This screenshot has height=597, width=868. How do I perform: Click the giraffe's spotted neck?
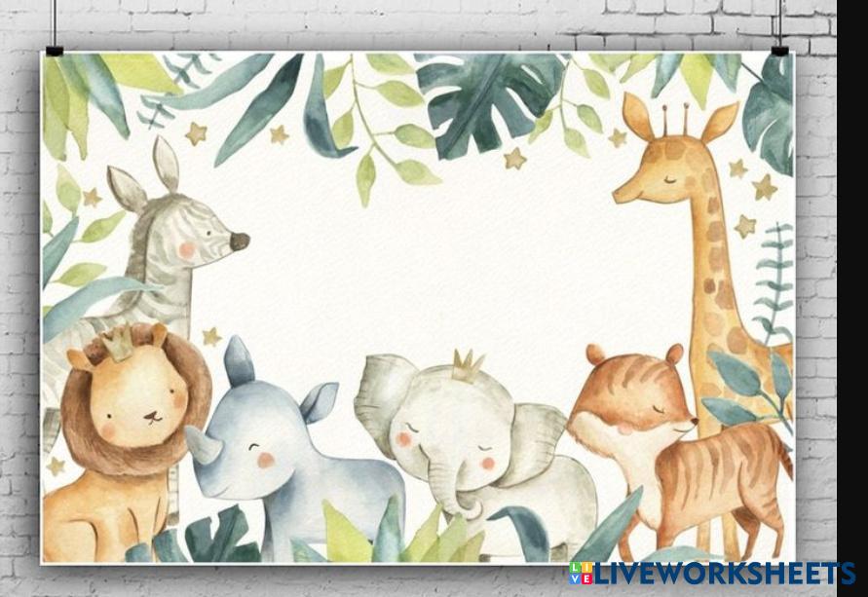click(x=721, y=273)
